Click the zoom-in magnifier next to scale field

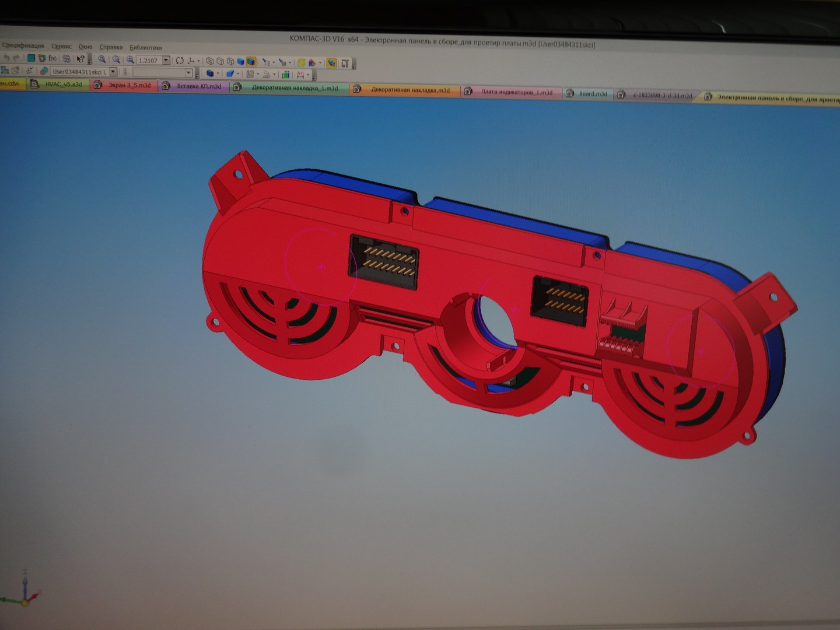coord(130,60)
